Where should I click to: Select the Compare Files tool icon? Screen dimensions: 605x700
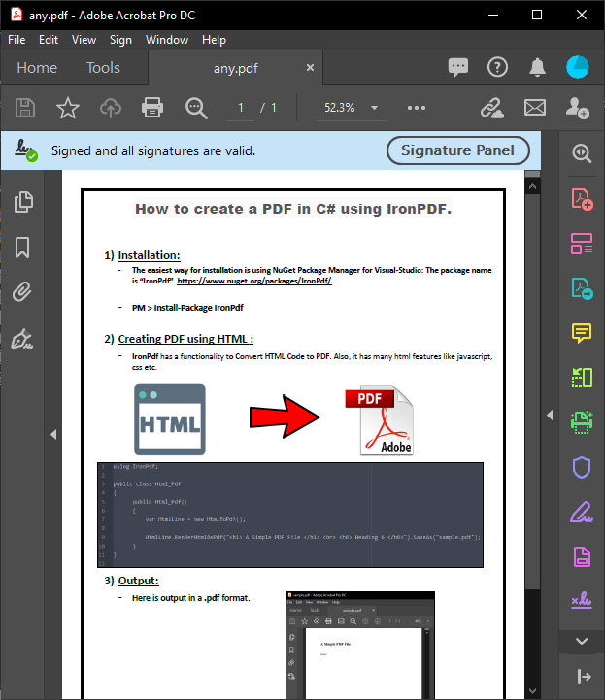(x=582, y=378)
